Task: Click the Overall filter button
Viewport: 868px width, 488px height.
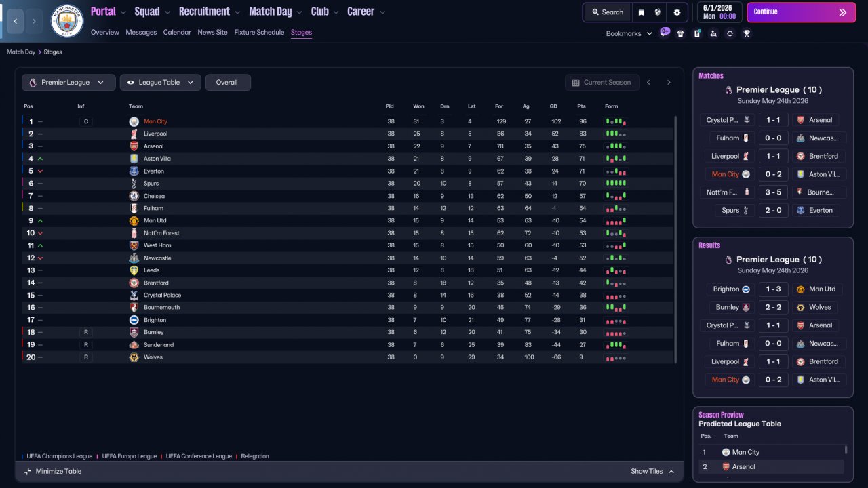Action: tap(228, 83)
